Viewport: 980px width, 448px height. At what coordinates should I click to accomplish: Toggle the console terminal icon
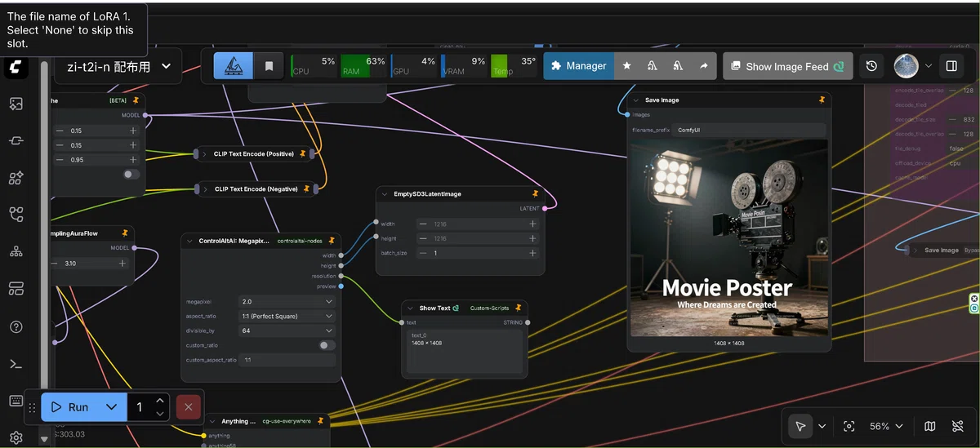click(16, 364)
